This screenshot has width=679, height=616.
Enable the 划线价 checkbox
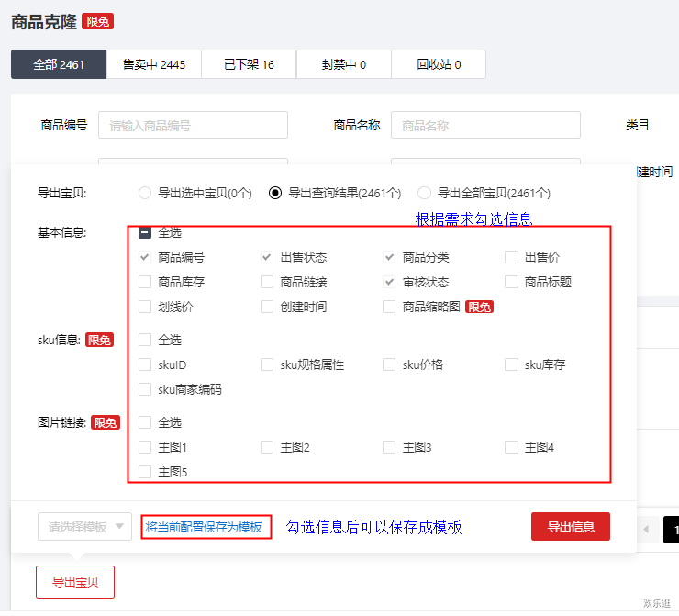point(145,307)
